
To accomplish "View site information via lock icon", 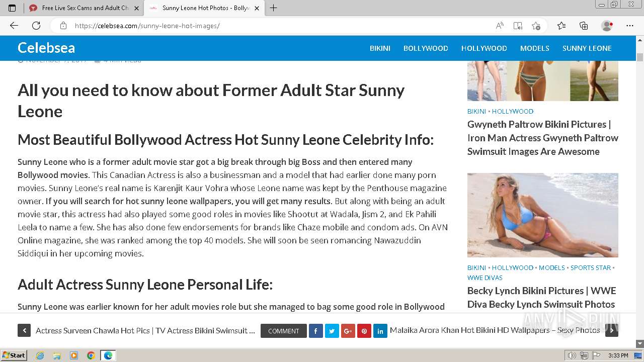I will [63, 26].
